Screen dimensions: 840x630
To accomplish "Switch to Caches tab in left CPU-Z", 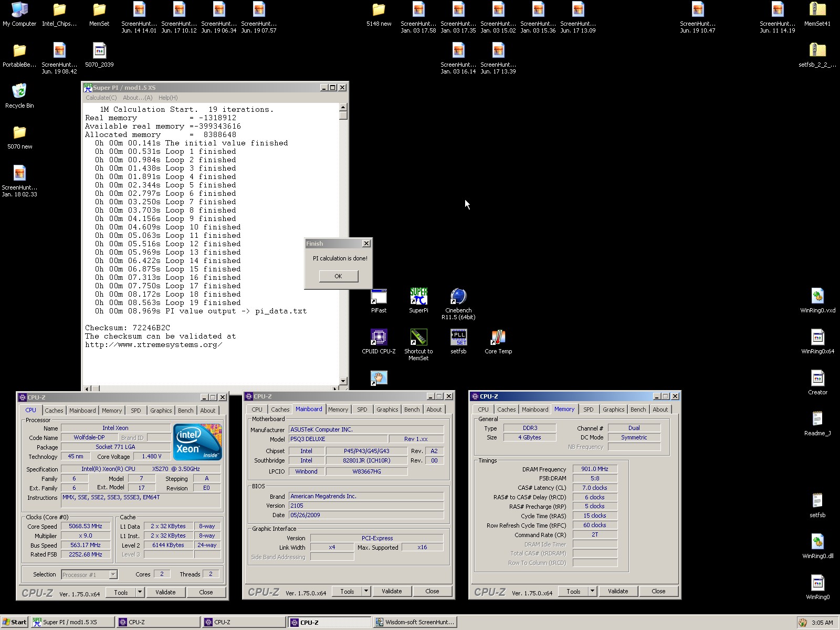I will pyautogui.click(x=54, y=411).
